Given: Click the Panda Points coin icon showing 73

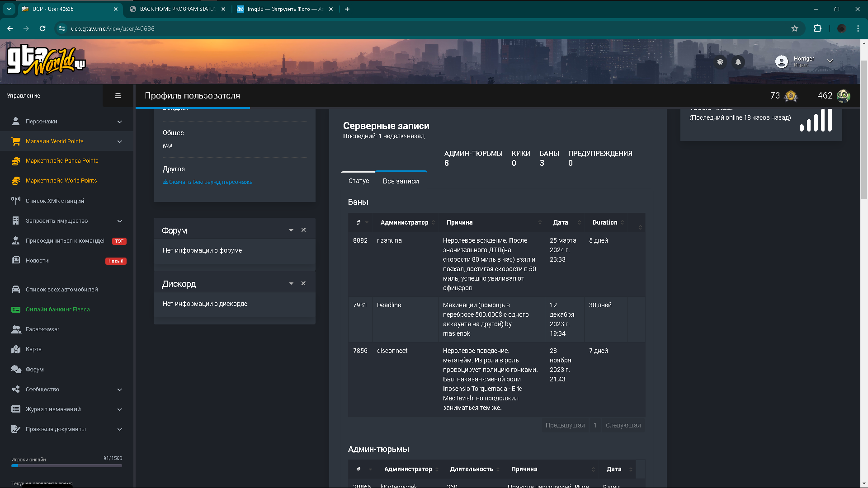Looking at the screenshot, I should 791,96.
